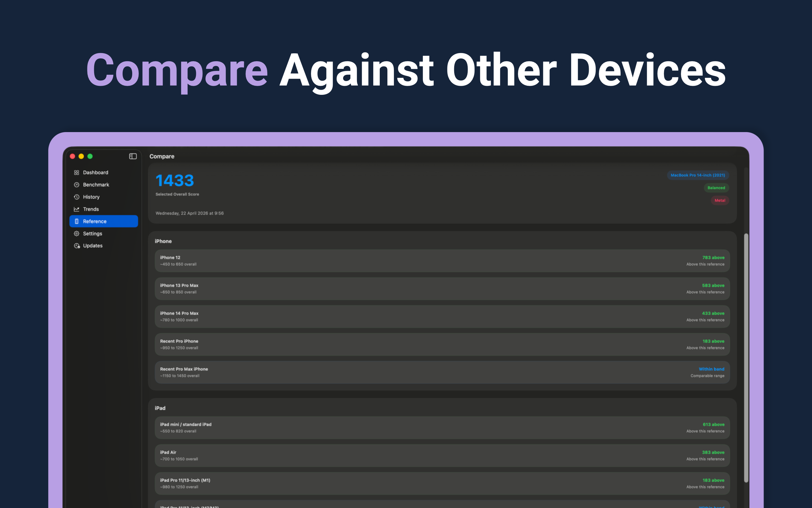Open Settings from the sidebar

tap(104, 233)
